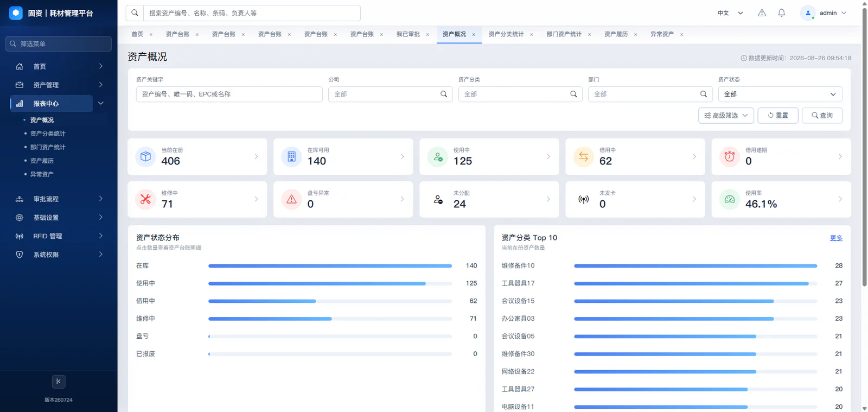Click the 140 count for 在库
Viewport: 868px width, 412px height.
pos(471,266)
